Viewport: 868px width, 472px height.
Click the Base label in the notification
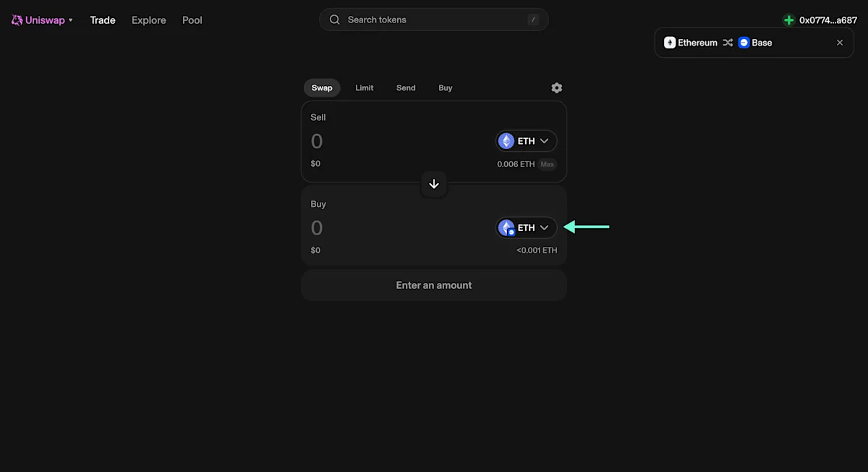(x=762, y=43)
